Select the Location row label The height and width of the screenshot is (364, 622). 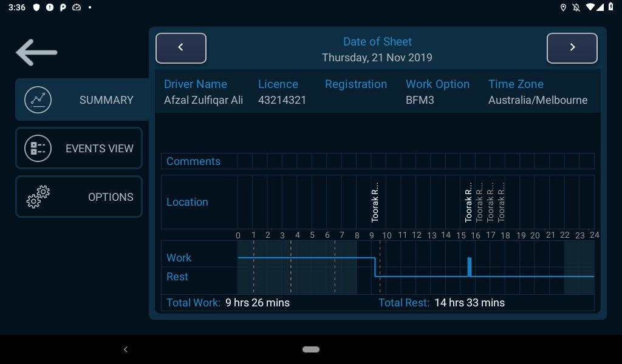pyautogui.click(x=187, y=202)
